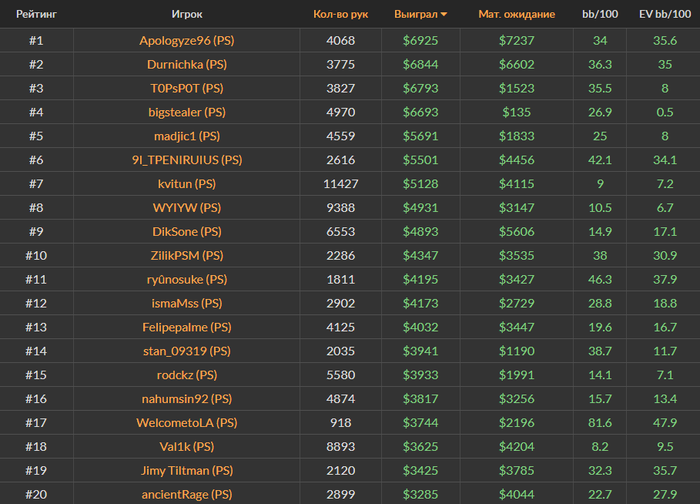Sort the table by Рейтинг column
Viewport: 700px width, 504px height.
click(x=35, y=15)
